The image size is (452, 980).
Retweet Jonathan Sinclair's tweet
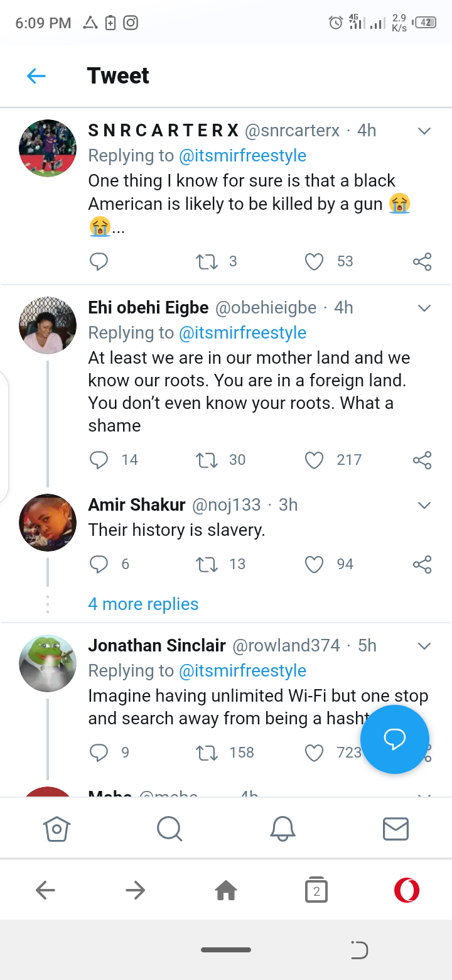(207, 752)
